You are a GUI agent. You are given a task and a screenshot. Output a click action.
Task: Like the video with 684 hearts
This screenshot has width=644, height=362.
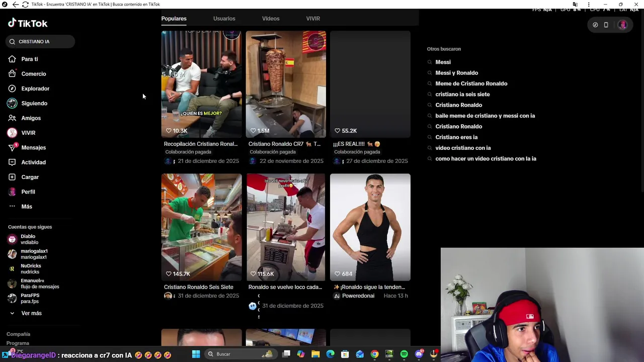(x=338, y=274)
